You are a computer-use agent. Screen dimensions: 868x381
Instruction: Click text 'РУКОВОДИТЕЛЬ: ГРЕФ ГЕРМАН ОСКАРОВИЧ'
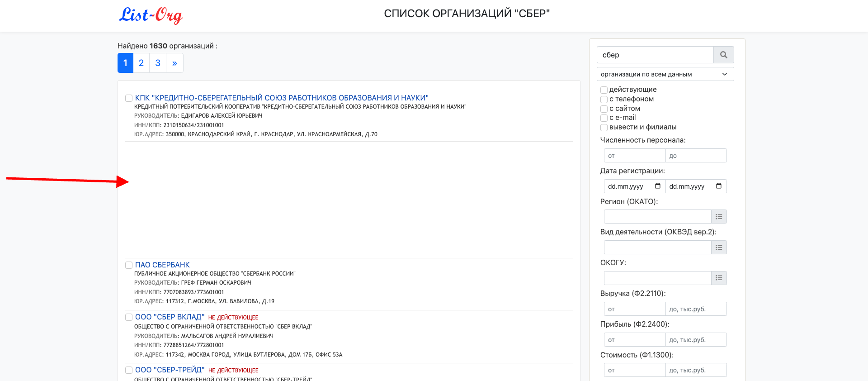pos(193,283)
